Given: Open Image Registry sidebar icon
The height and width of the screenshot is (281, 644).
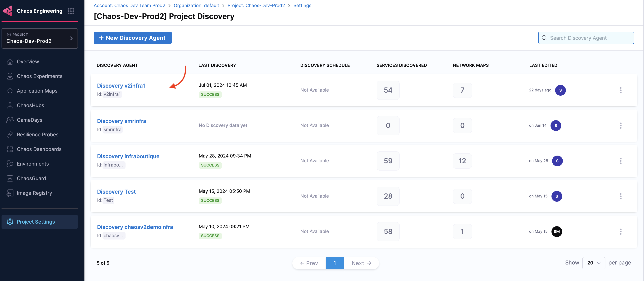Looking at the screenshot, I should point(10,193).
